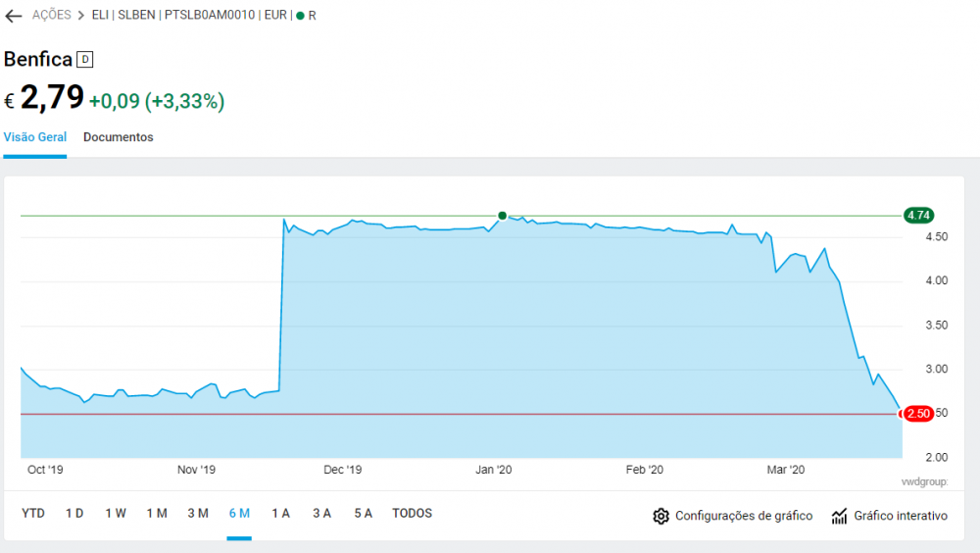Select the 3 M chart range
The image size is (980, 553).
click(198, 513)
